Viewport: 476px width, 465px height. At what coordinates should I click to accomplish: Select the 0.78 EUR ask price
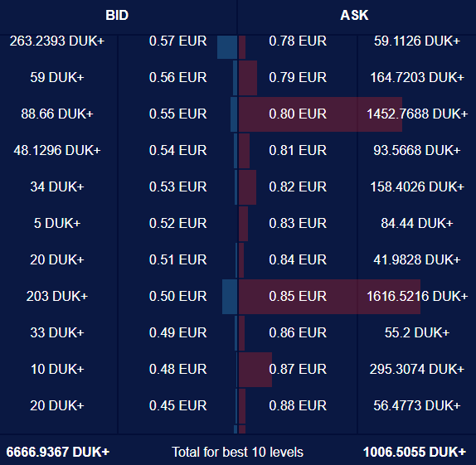pos(298,41)
